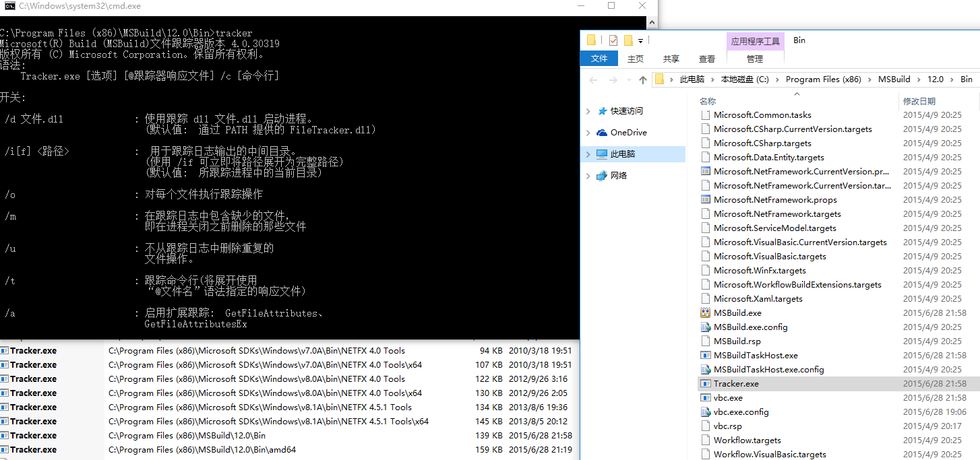Click the OneDrive cloud icon in sidebar
980x460 pixels.
603,133
